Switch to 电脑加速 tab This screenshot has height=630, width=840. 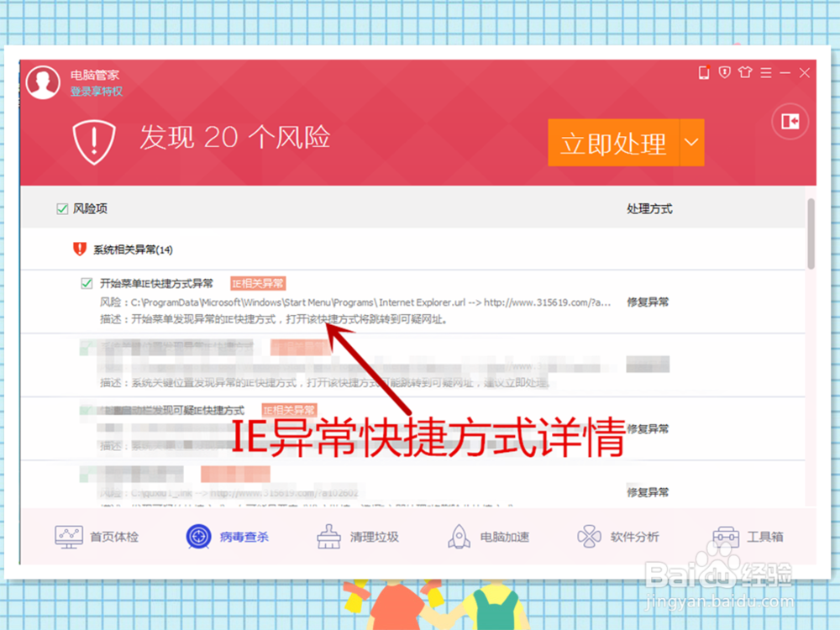pos(488,537)
